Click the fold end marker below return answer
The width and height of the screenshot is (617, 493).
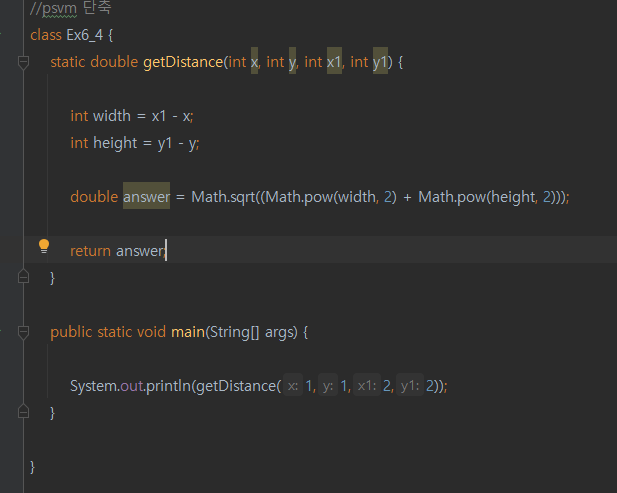point(23,277)
